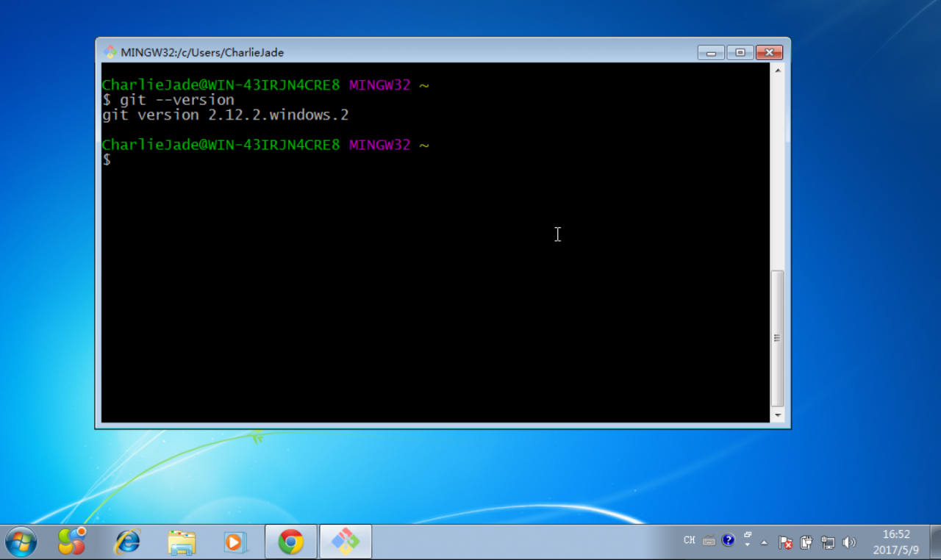Open the language bar options down arrow
Image resolution: width=941 pixels, height=560 pixels.
pyautogui.click(x=748, y=545)
